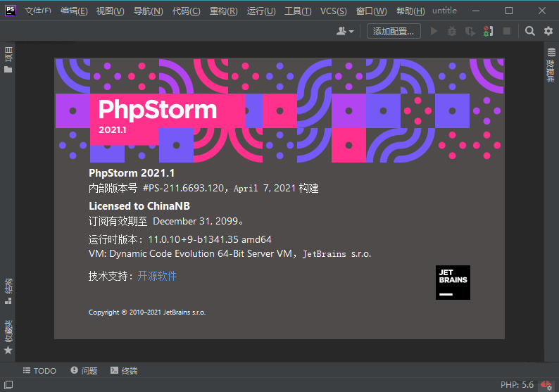Click the Stop square icon

(507, 32)
